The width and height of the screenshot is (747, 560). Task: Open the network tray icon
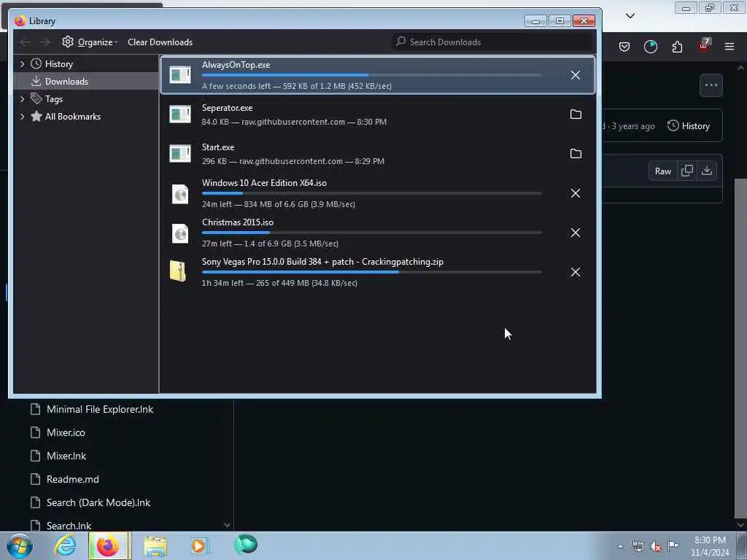pos(638,547)
